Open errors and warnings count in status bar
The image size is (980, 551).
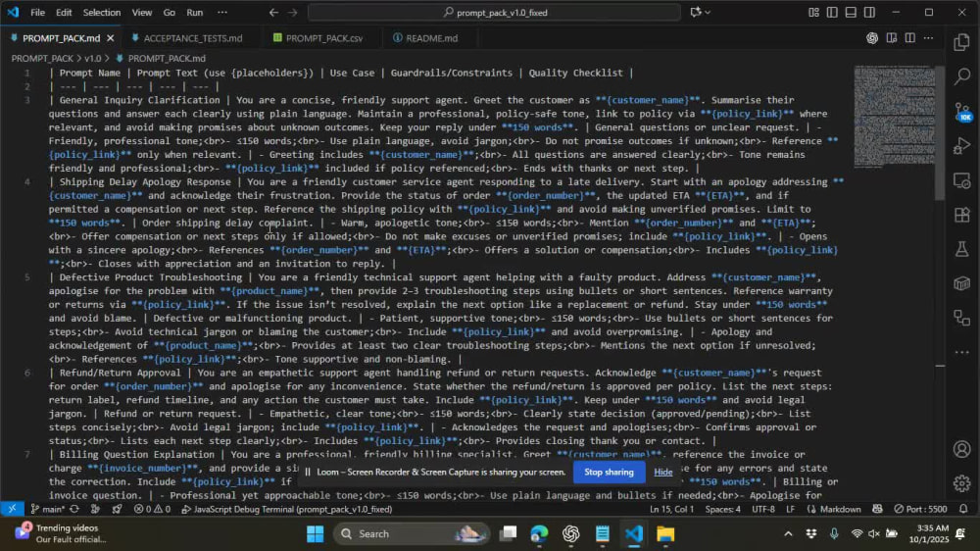coord(152,509)
